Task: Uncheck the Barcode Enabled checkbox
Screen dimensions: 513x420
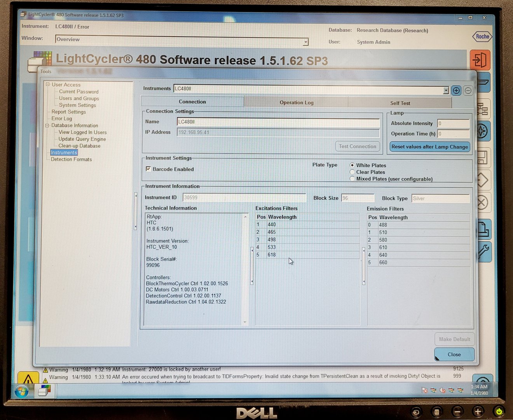Action: (x=148, y=169)
